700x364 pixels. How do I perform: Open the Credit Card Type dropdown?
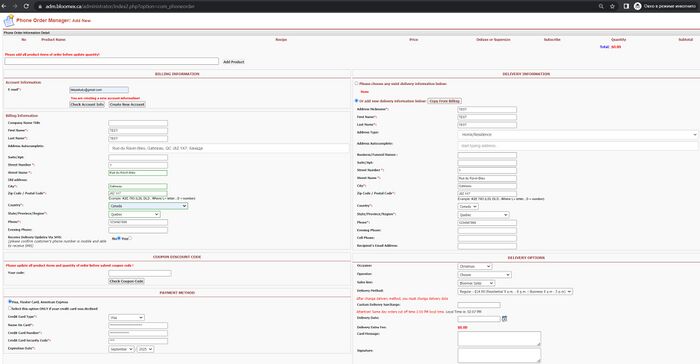pyautogui.click(x=126, y=318)
